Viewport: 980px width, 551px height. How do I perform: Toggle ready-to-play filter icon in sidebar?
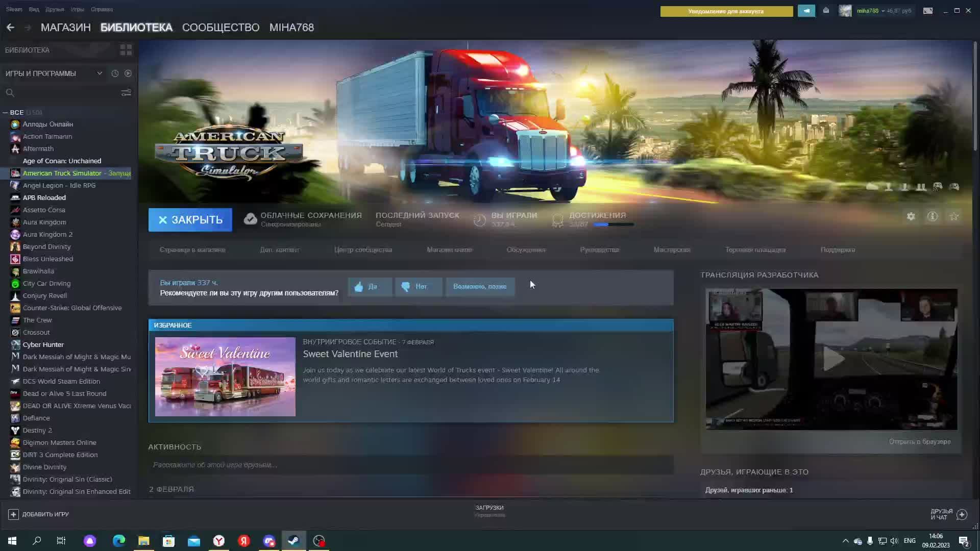tap(128, 73)
